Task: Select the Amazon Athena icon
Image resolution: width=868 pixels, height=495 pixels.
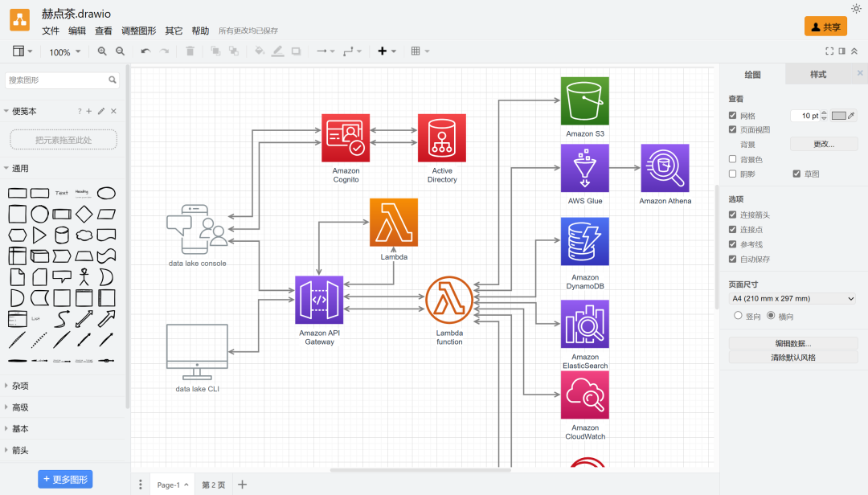Action: [665, 168]
